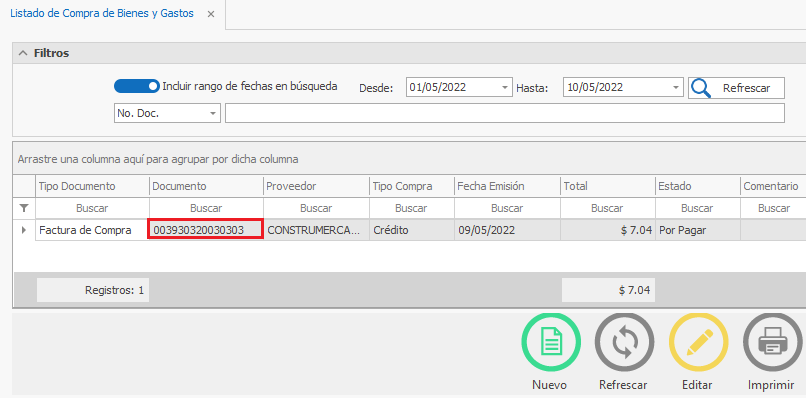The height and width of the screenshot is (398, 806).
Task: Click the Imprimir printer icon
Action: [x=773, y=342]
